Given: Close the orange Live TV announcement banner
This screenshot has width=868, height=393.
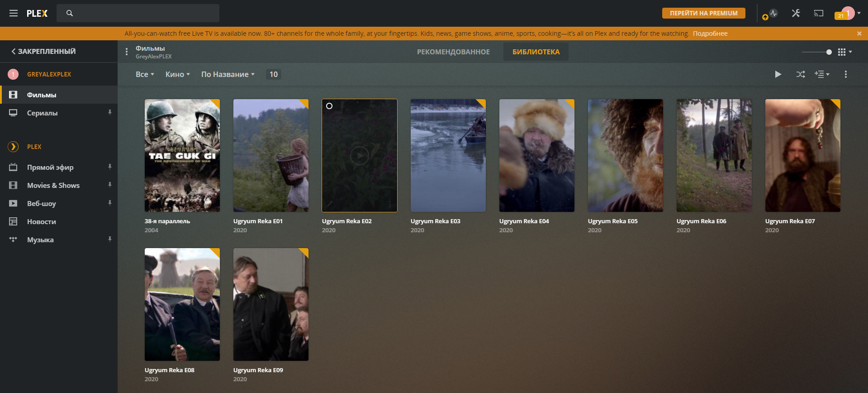Looking at the screenshot, I should tap(859, 34).
